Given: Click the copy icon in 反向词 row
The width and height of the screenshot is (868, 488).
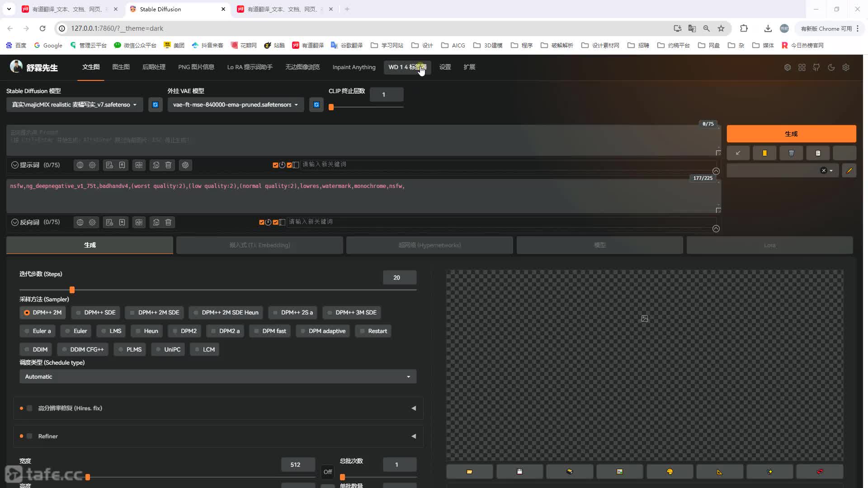Looking at the screenshot, I should point(156,222).
